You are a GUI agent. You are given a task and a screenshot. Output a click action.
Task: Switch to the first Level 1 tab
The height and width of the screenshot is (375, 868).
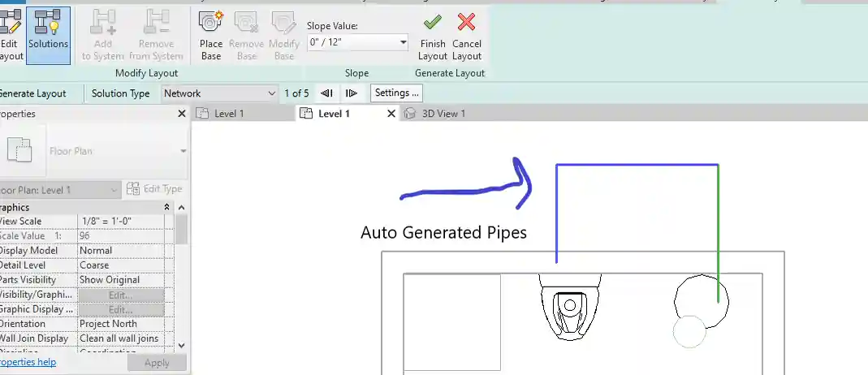228,114
